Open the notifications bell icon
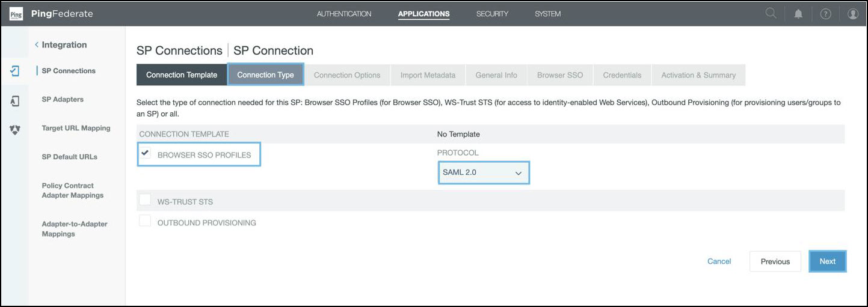868x307 pixels. point(798,14)
